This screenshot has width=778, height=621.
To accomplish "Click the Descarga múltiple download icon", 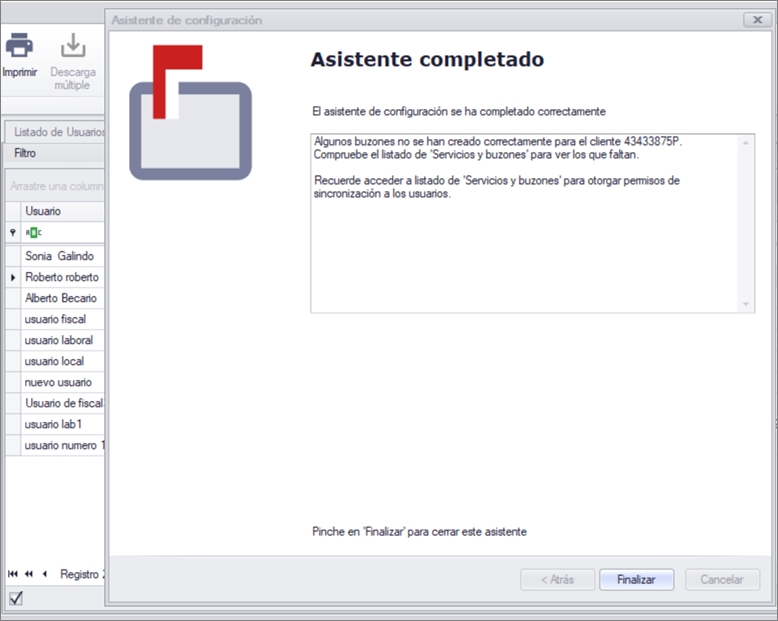I will 73,45.
